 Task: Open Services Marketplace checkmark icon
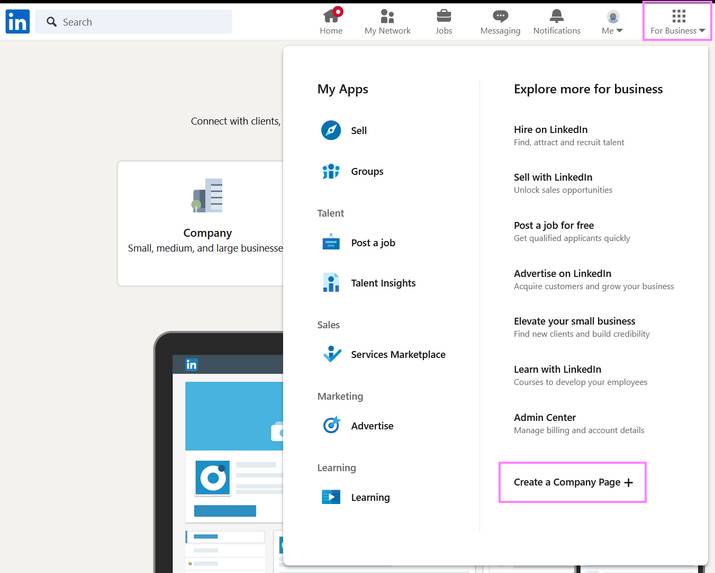(332, 354)
